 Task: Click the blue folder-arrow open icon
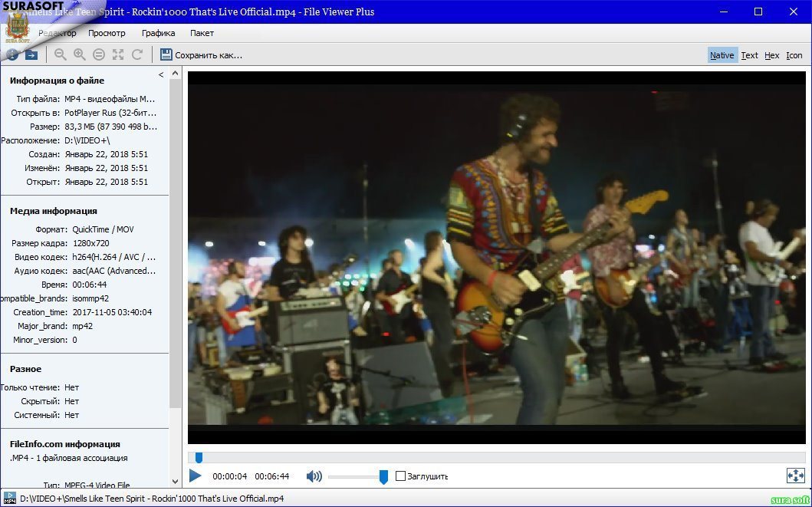pyautogui.click(x=31, y=55)
